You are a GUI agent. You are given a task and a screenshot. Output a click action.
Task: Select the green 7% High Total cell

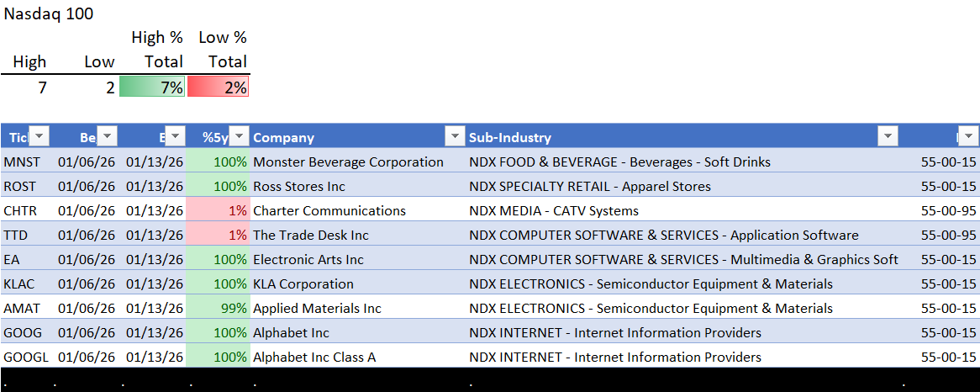(152, 87)
